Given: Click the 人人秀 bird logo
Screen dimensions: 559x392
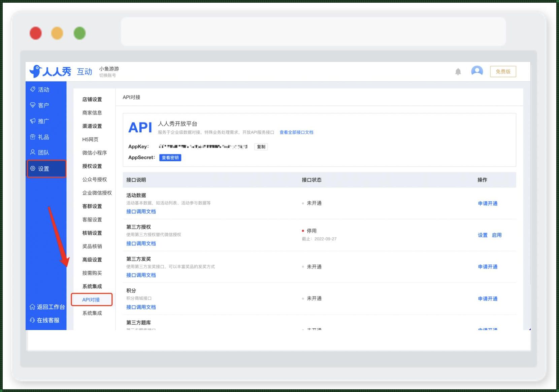Looking at the screenshot, I should tap(50, 71).
